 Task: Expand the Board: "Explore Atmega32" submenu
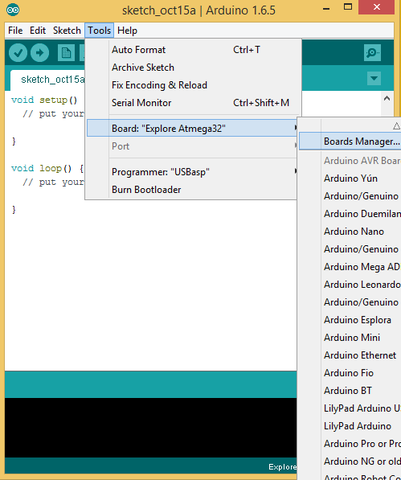click(192, 128)
